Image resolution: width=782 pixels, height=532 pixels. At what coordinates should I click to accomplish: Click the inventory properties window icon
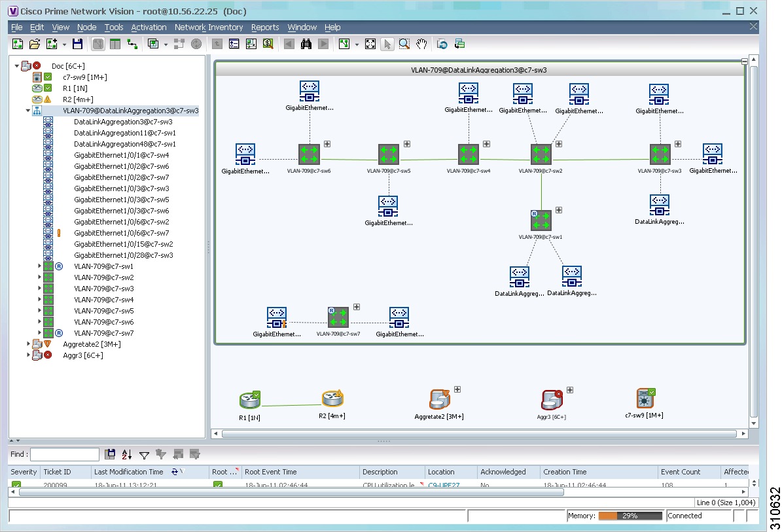click(234, 44)
